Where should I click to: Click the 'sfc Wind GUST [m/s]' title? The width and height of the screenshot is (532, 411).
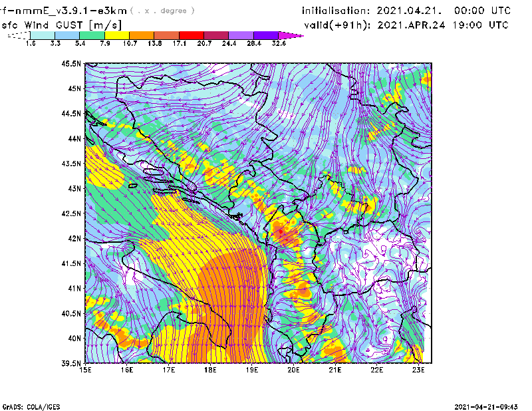(x=62, y=25)
